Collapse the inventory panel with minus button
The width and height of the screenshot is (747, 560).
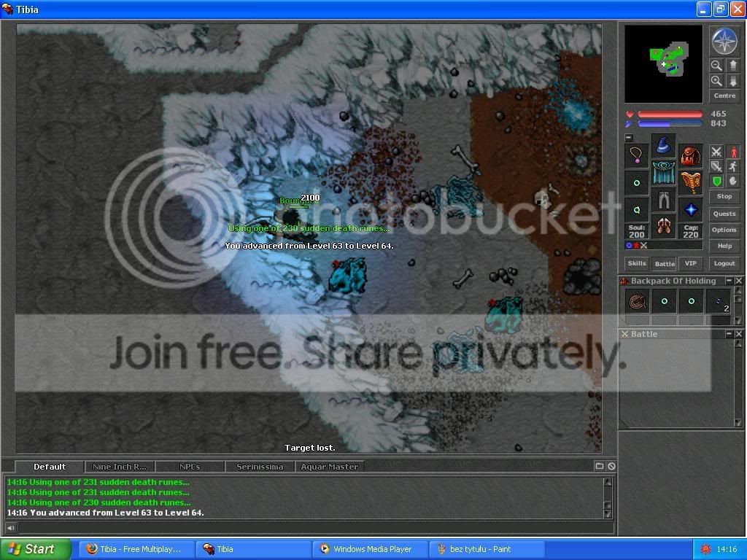coord(629,138)
